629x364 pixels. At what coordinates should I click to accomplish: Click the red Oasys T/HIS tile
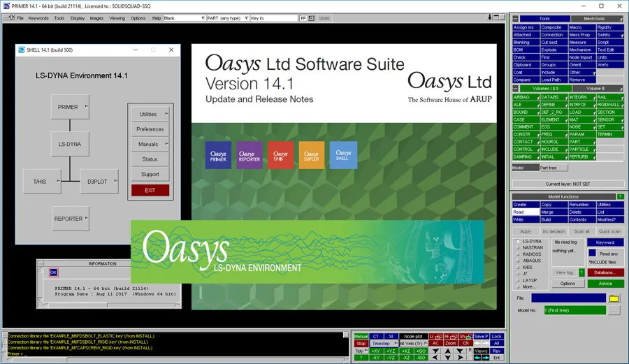[x=280, y=154]
